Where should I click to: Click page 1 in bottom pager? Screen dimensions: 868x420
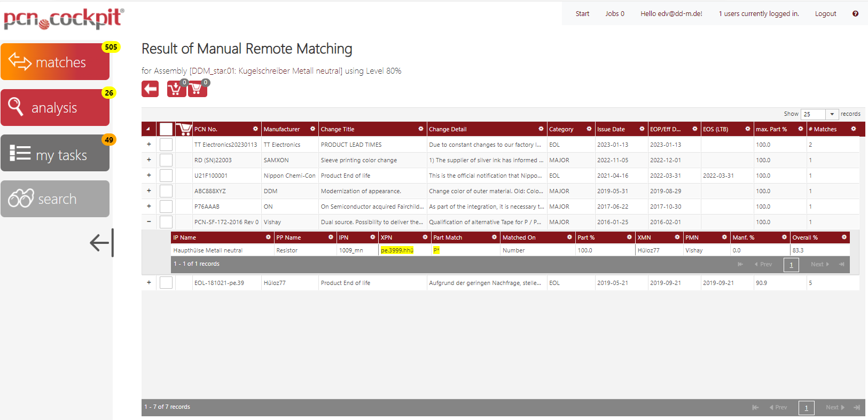click(x=807, y=408)
